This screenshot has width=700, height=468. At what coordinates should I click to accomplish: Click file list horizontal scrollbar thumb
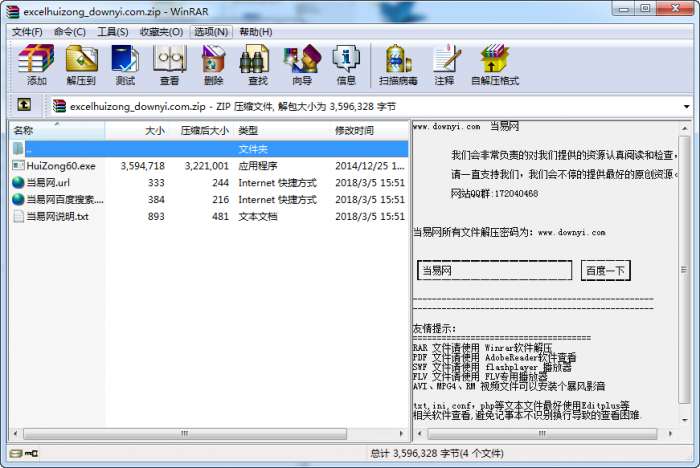[x=185, y=434]
